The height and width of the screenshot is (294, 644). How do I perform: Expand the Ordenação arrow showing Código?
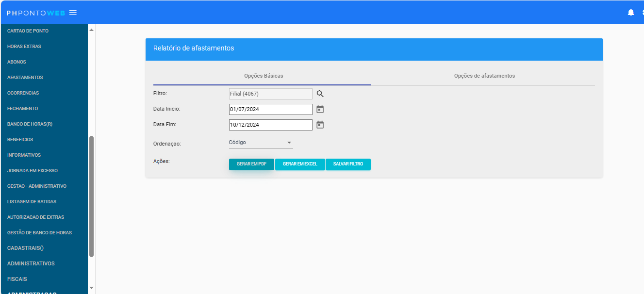point(289,142)
